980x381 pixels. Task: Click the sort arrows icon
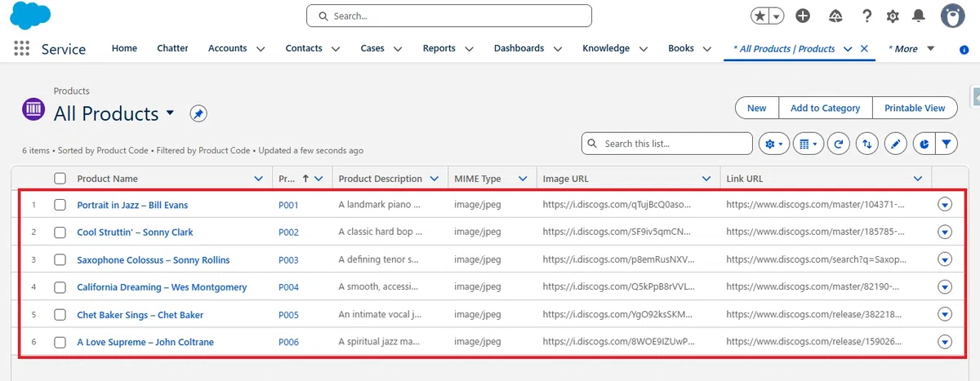coord(866,144)
